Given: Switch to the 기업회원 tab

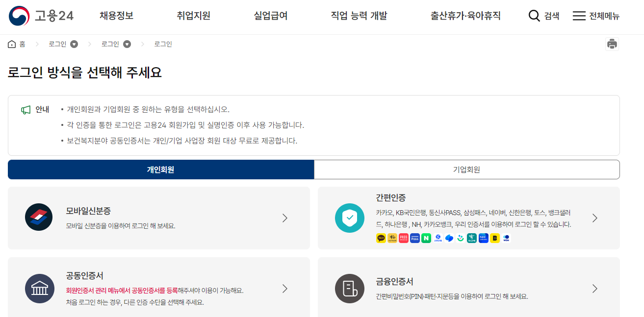Looking at the screenshot, I should [x=467, y=170].
